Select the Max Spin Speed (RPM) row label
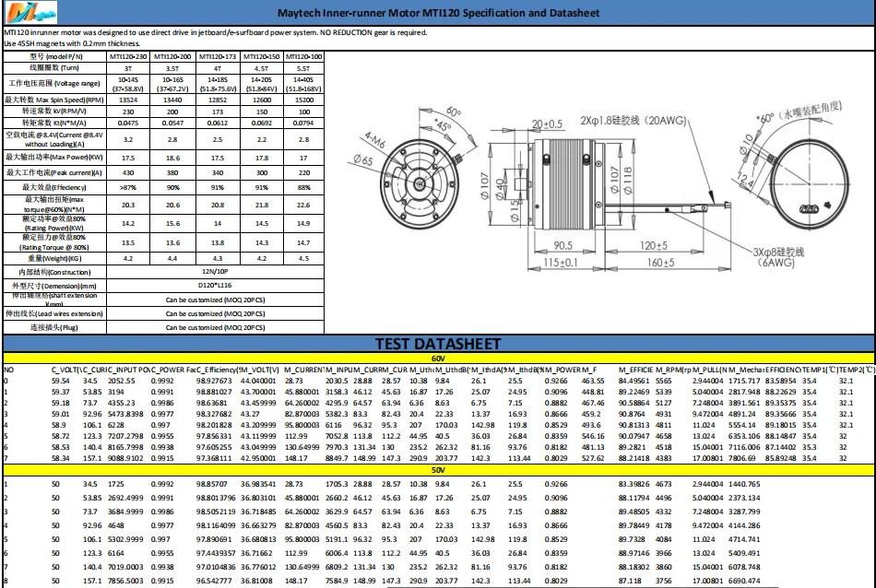876x588 pixels. (54, 100)
